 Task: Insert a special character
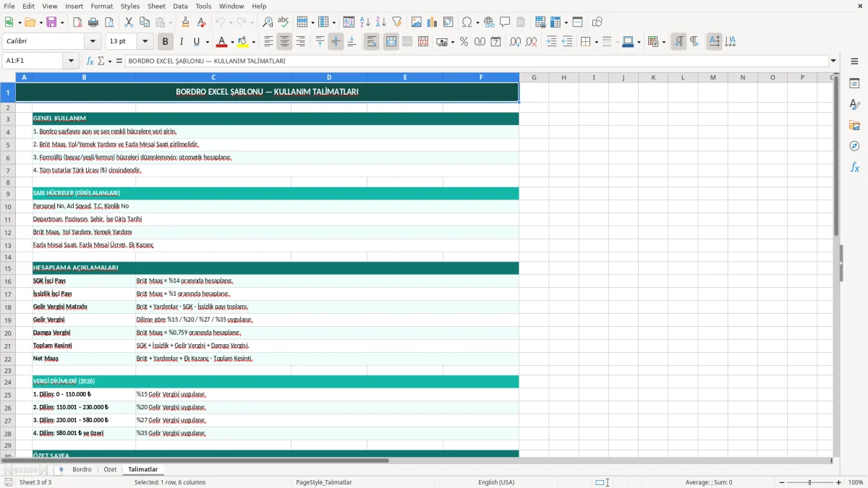(x=467, y=22)
